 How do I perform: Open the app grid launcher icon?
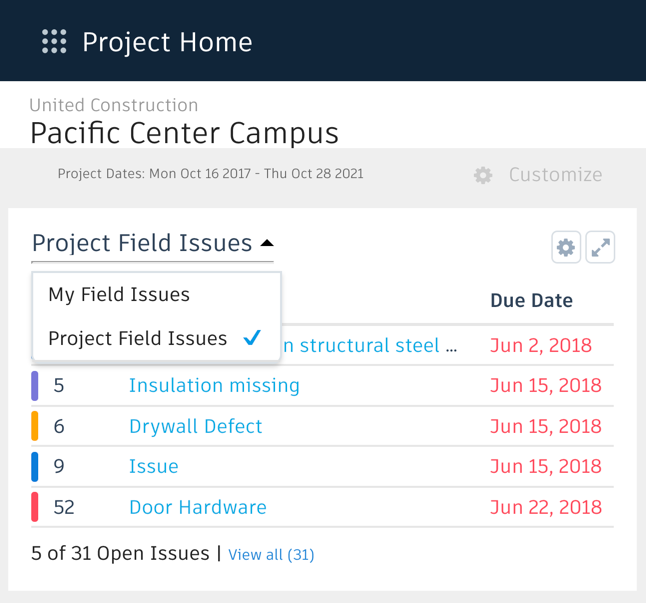[x=54, y=42]
